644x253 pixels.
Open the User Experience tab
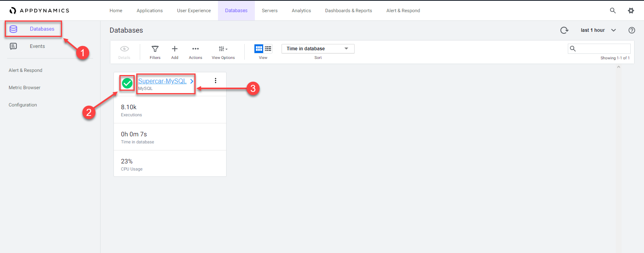(194, 11)
